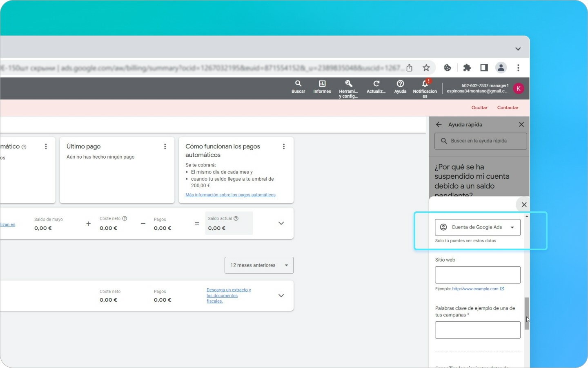Click the cookie extension icon
The height and width of the screenshot is (368, 588).
click(448, 68)
